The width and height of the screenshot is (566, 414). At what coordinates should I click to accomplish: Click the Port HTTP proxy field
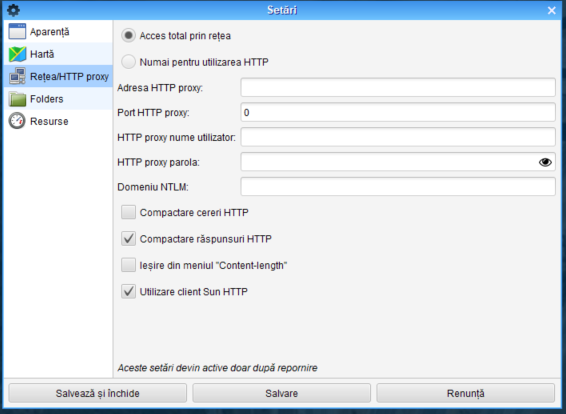click(x=398, y=112)
